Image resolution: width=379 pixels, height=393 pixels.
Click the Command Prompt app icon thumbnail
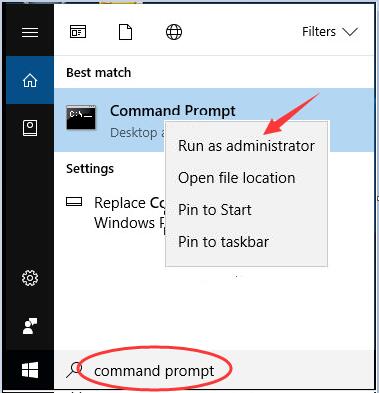click(81, 117)
